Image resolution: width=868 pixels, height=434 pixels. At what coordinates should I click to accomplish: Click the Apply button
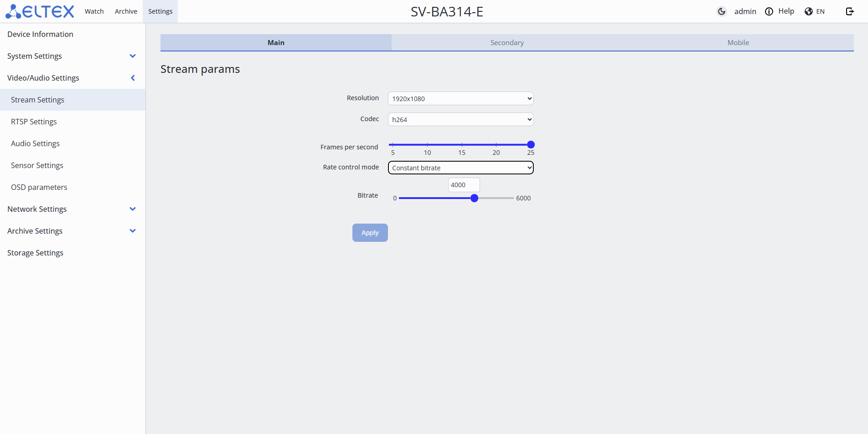point(370,233)
